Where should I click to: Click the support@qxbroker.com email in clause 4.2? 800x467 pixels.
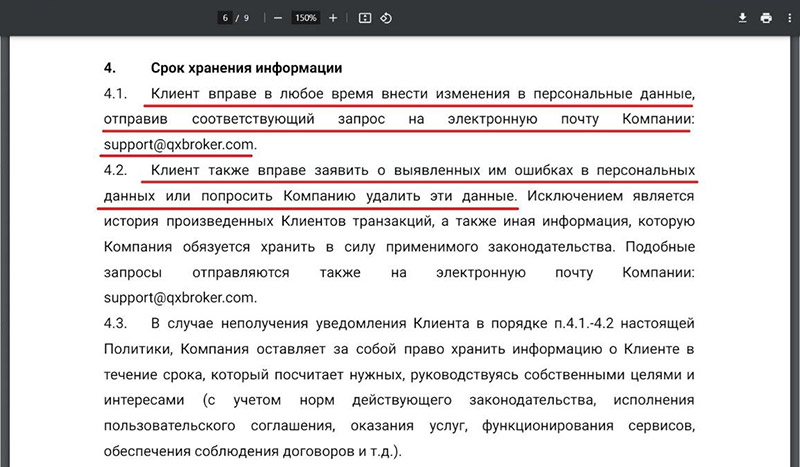[179, 298]
